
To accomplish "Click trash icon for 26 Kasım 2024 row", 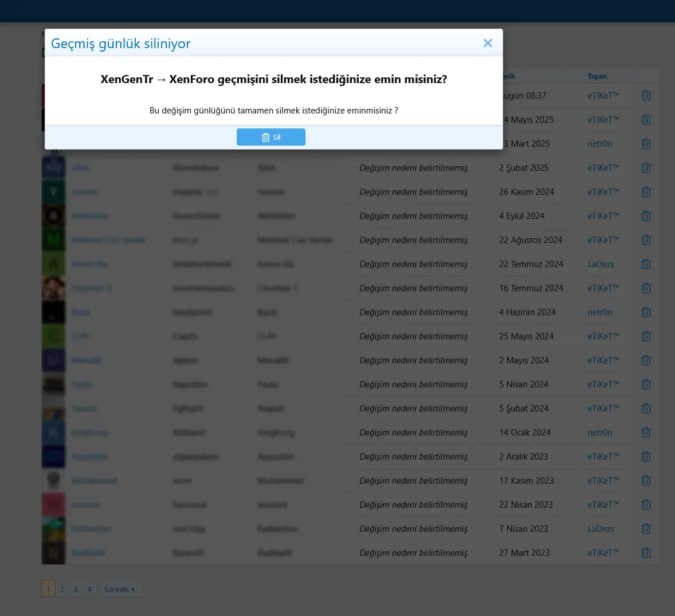I will [646, 191].
